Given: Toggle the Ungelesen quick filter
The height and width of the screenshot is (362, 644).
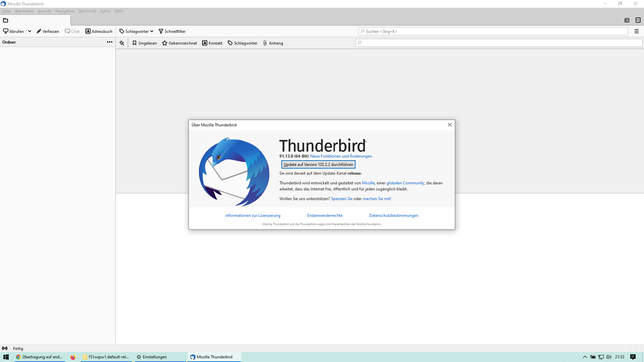Looking at the screenshot, I should (x=145, y=43).
